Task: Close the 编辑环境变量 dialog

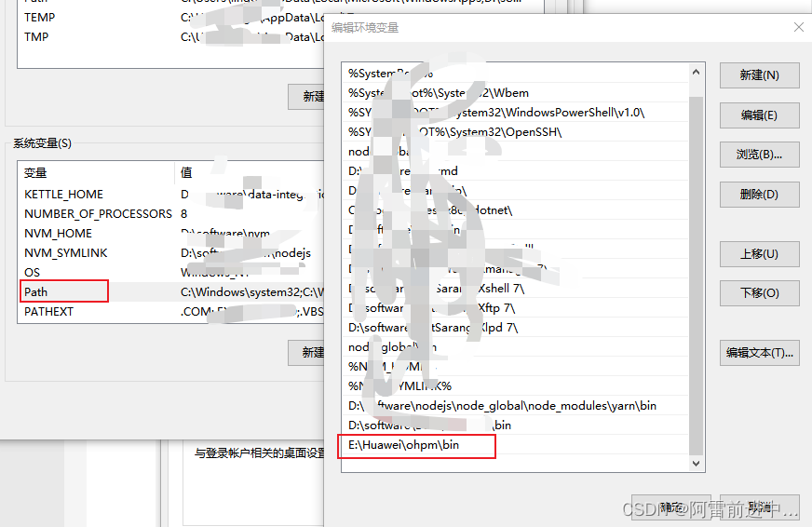Action: [799, 27]
